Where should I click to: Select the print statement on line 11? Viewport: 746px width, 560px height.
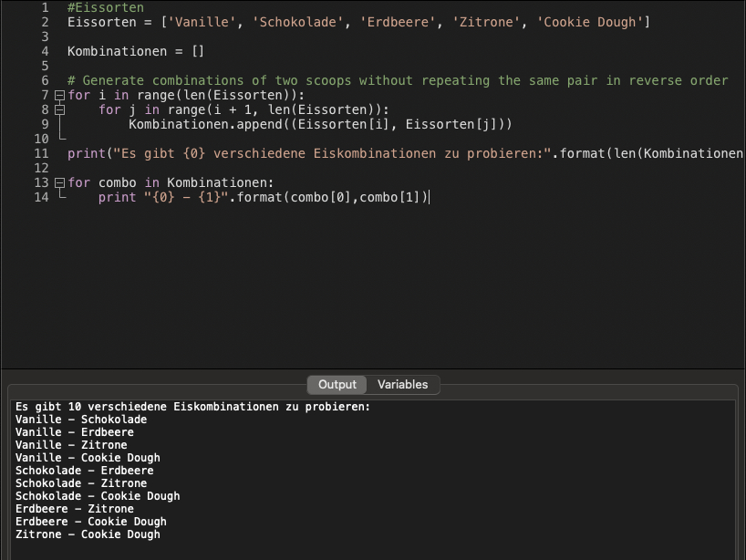(274, 153)
